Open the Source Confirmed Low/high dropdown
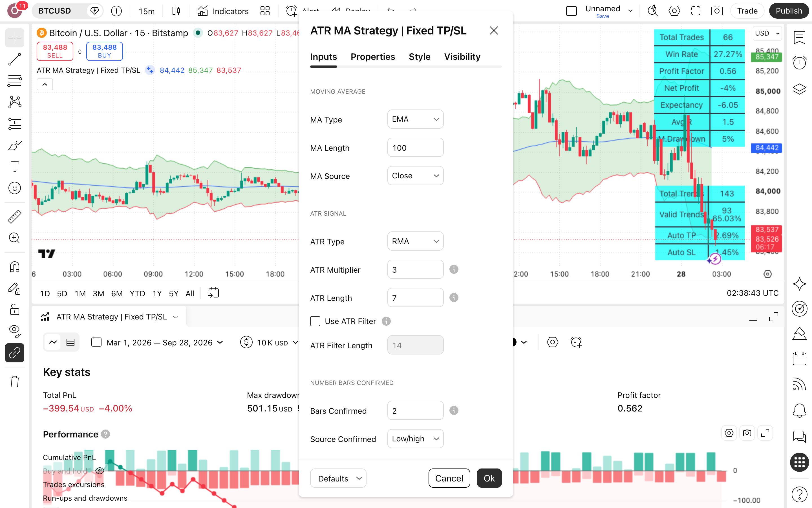The image size is (812, 508). click(415, 439)
